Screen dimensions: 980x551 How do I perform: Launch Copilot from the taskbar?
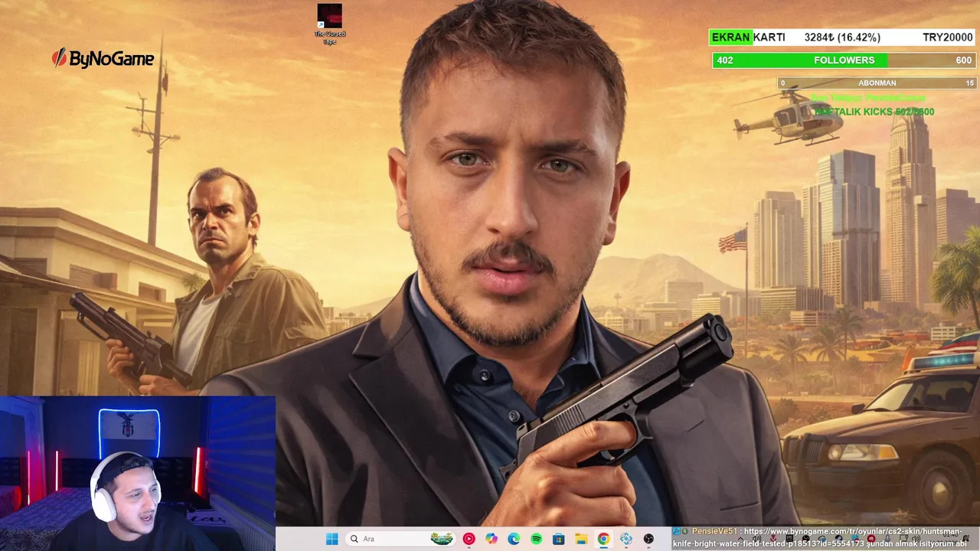pos(492,539)
